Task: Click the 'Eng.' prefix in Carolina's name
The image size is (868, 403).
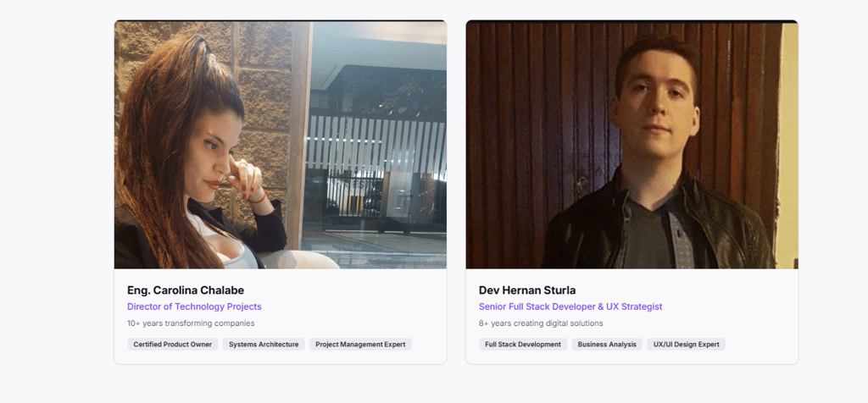Action: click(x=138, y=290)
